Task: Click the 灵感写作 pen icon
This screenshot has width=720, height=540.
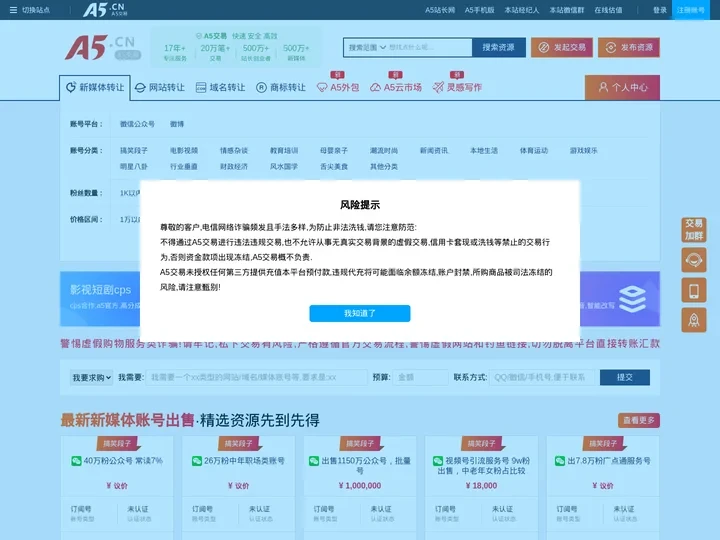Action: click(x=438, y=87)
